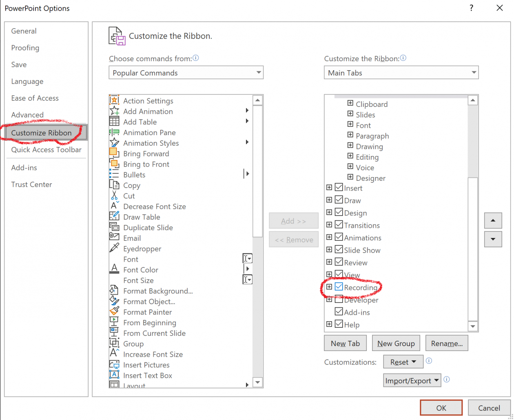Open the Popular Commands dropdown

(186, 73)
